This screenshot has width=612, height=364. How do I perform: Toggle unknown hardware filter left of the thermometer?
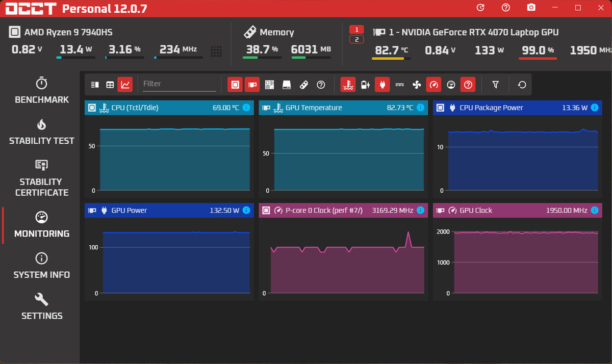pyautogui.click(x=321, y=85)
